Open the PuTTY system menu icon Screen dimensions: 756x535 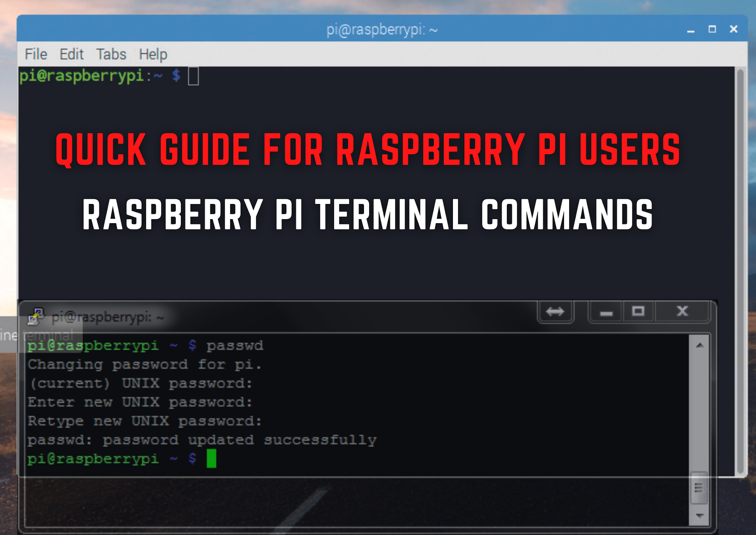pos(36,316)
